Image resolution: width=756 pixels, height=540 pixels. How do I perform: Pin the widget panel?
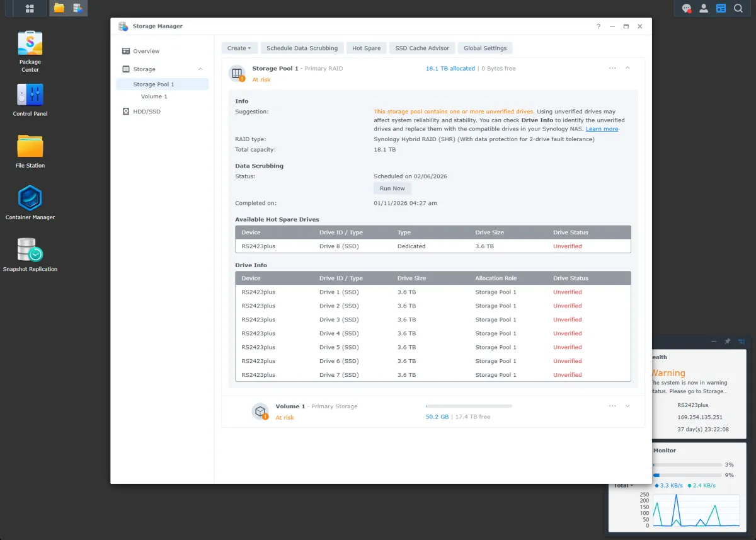pyautogui.click(x=727, y=341)
